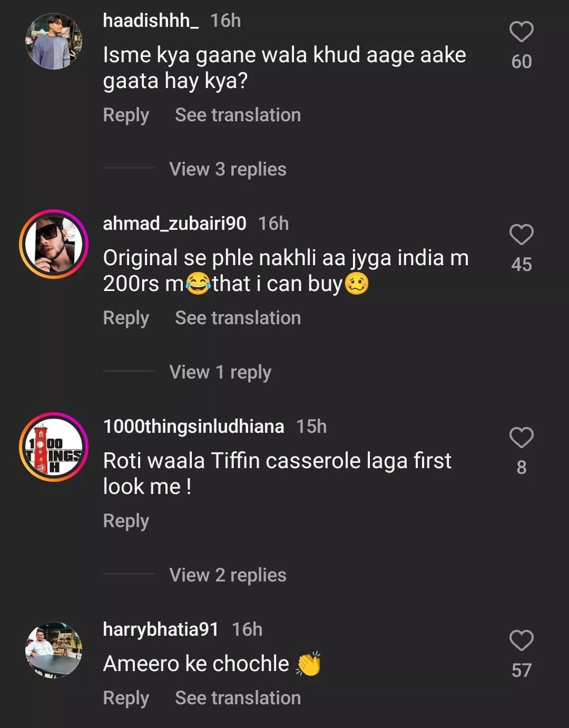Reply to harrybhatia91's comment
Viewport: 569px width, 728px height.
pos(126,698)
